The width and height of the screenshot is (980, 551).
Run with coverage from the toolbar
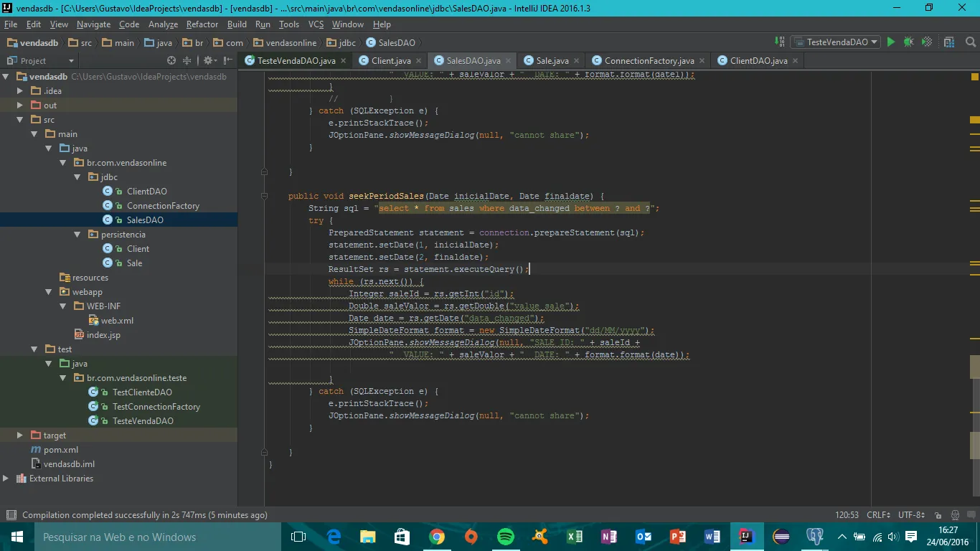pos(927,42)
